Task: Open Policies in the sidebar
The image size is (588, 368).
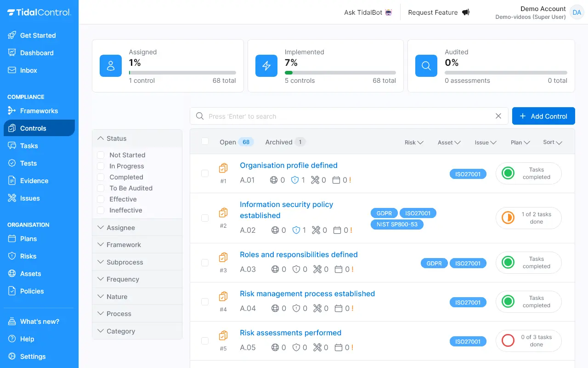Action: [39, 291]
